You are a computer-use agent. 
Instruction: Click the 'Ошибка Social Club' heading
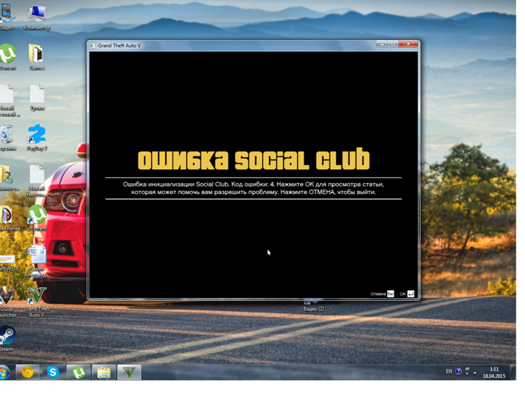[254, 159]
